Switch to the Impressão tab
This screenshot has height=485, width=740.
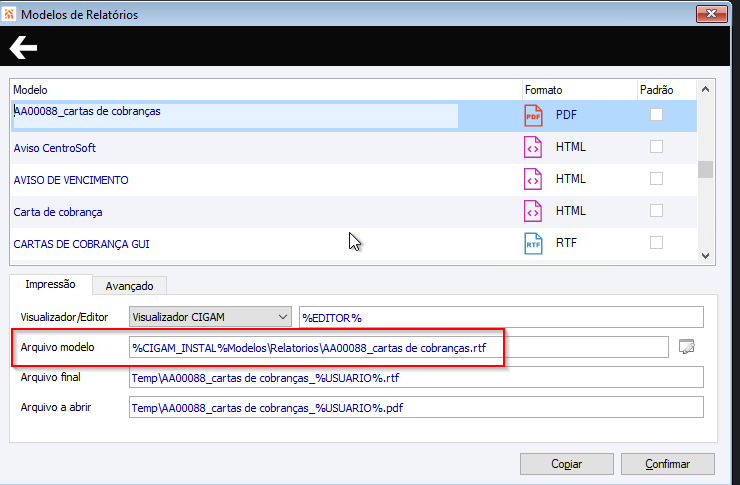50,284
